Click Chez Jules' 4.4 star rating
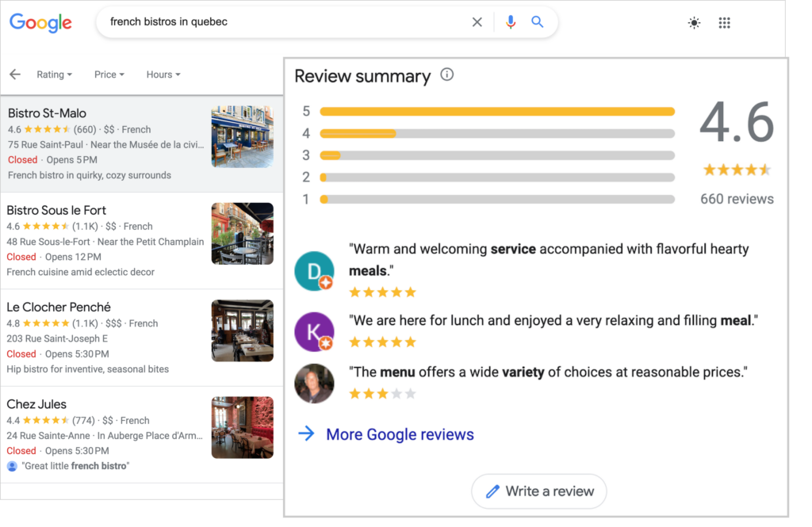 45,420
